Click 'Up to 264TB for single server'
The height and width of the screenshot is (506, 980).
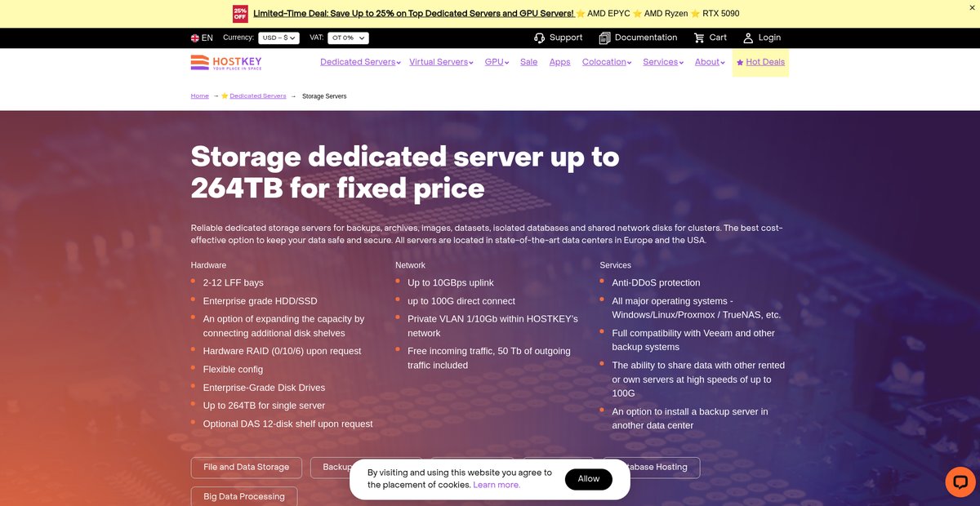264,406
